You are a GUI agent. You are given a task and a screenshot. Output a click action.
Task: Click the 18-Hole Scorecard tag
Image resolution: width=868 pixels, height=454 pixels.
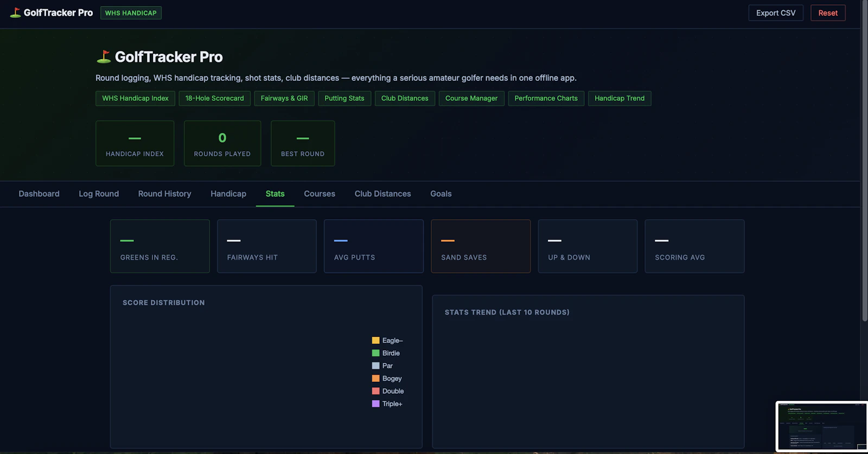(215, 98)
